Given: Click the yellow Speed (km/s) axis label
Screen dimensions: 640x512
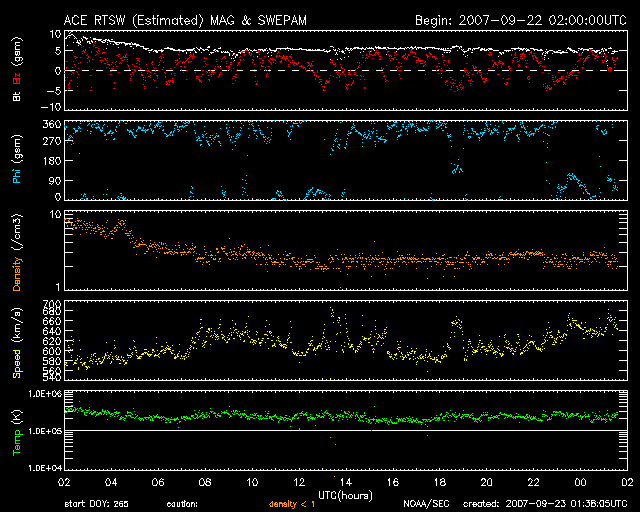Looking at the screenshot, I should click(16, 342).
